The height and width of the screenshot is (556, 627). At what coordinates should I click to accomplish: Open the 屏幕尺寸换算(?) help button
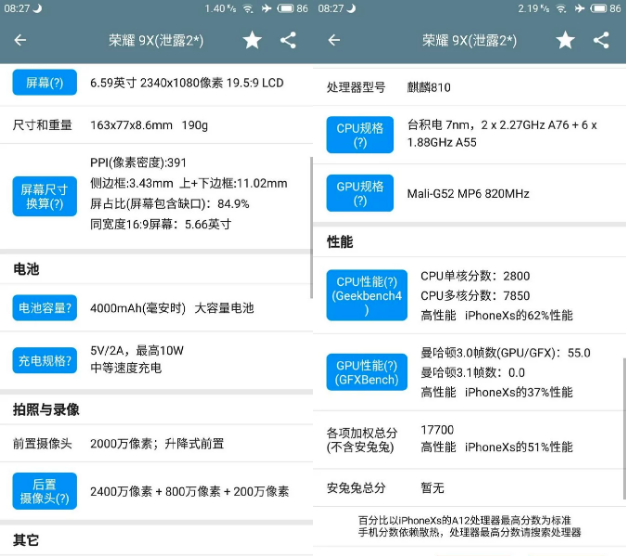[44, 196]
